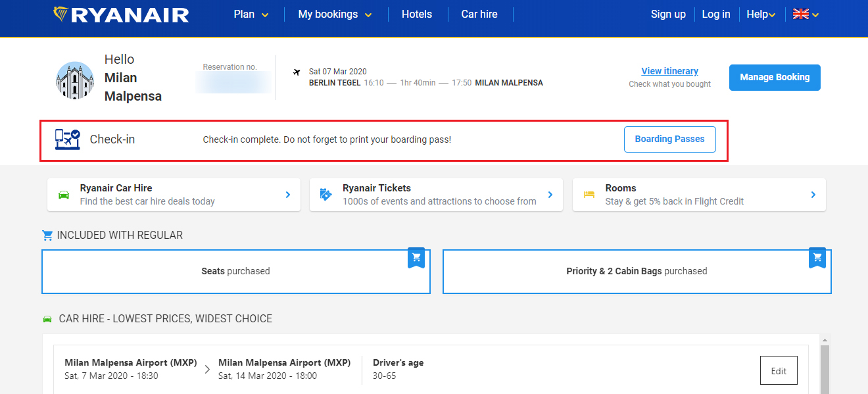Viewport: 868px width, 394px height.
Task: Click 'Check-in complete' message text
Action: coord(327,139)
